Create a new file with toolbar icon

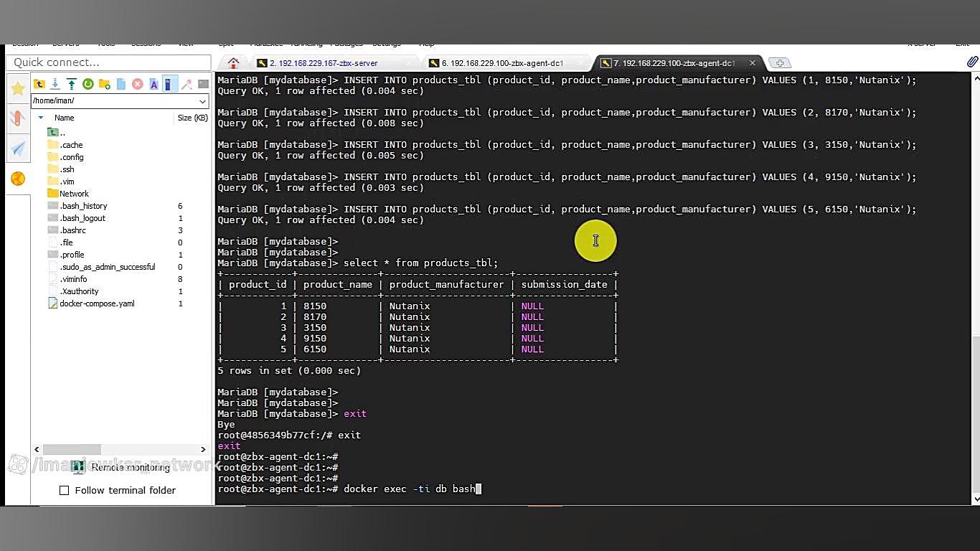point(121,84)
